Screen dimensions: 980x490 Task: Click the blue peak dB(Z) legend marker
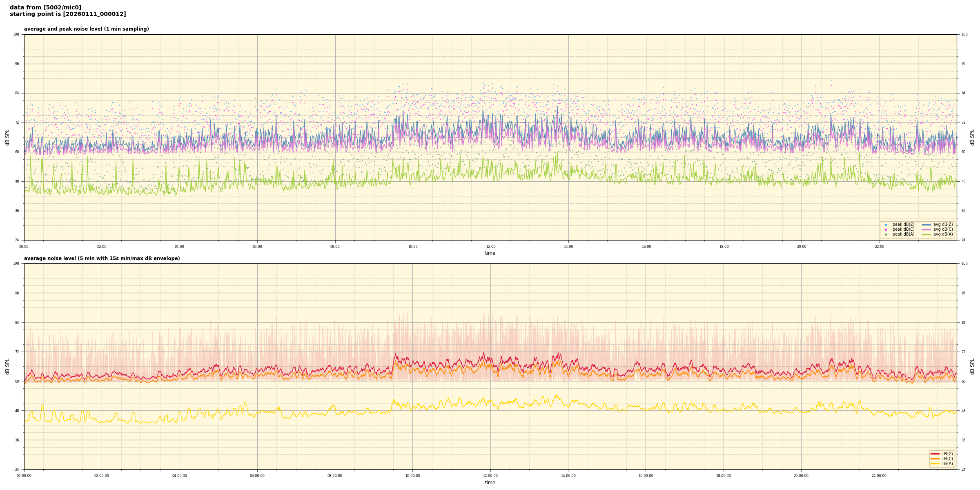(886, 225)
